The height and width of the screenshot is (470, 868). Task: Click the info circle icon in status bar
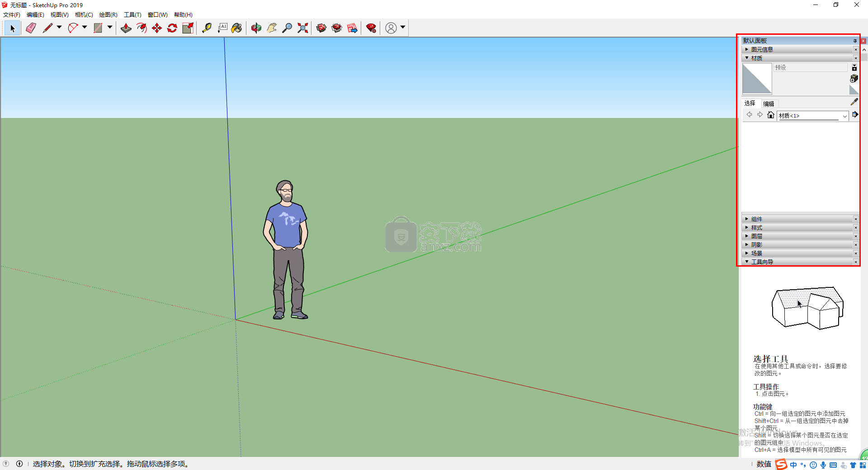19,464
